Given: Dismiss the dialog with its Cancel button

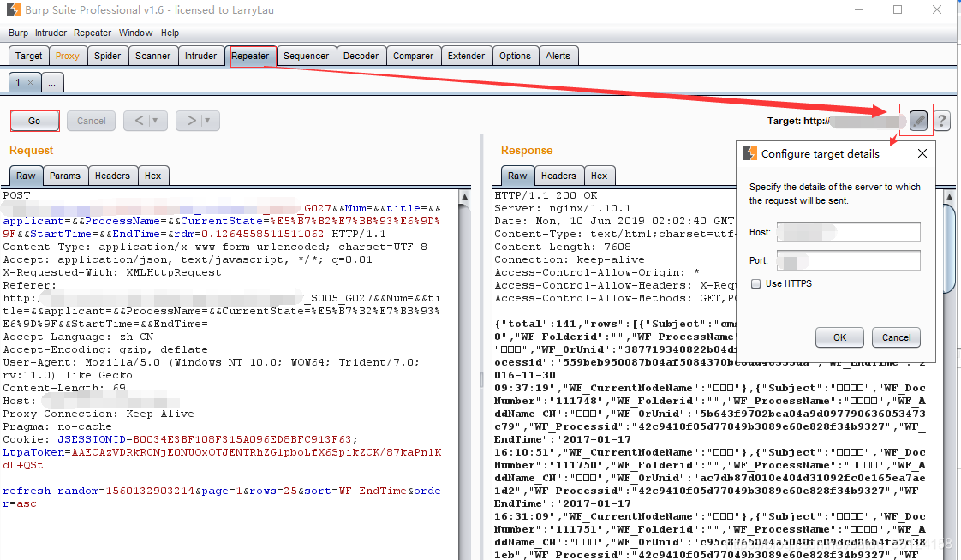Looking at the screenshot, I should [896, 337].
